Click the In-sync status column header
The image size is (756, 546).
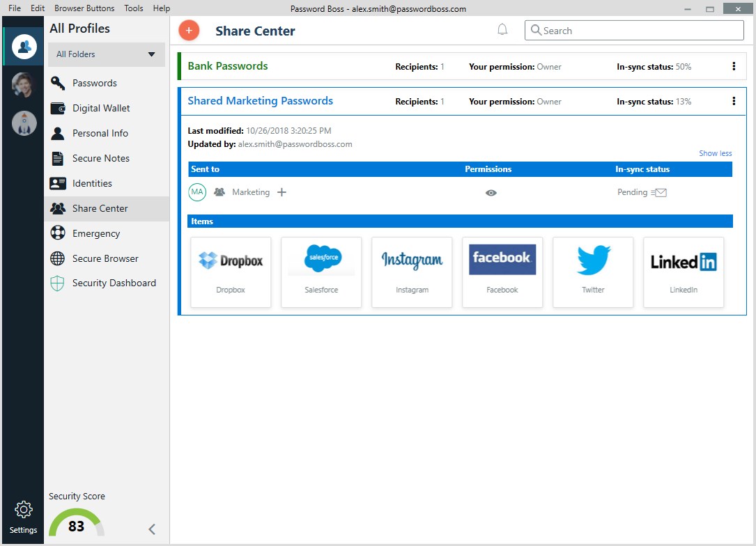[x=642, y=169]
